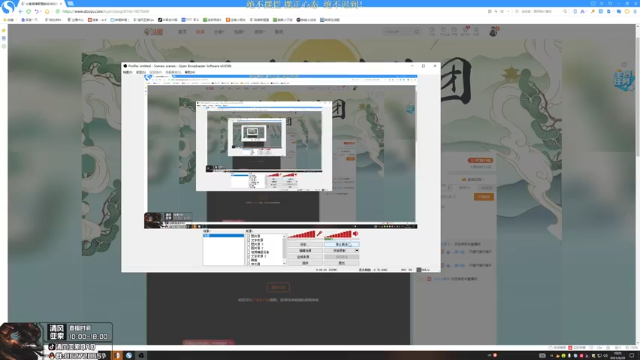The height and width of the screenshot is (360, 640).
Task: Open the history clock icon in Douyu header
Action: pos(432,30)
